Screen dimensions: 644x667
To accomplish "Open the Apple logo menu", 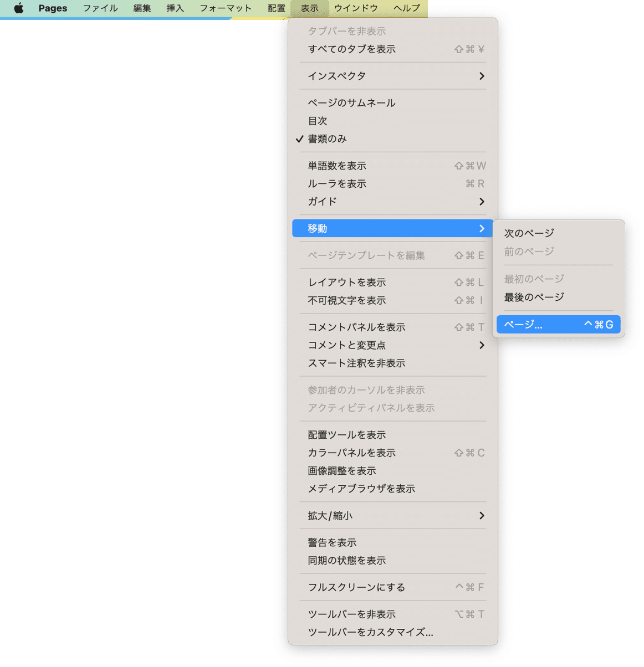I will (19, 8).
